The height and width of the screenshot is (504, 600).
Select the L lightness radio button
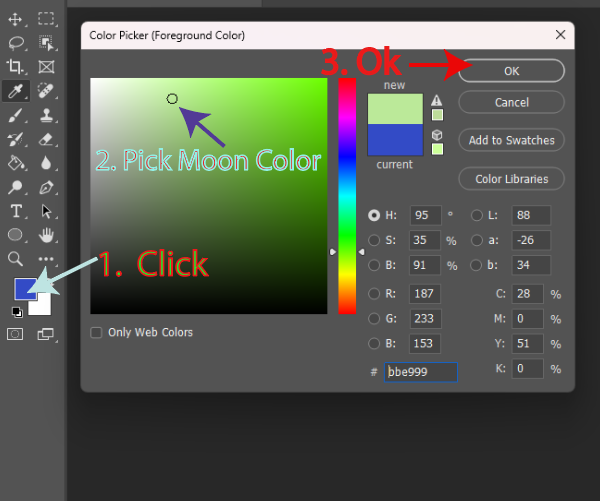click(x=477, y=215)
